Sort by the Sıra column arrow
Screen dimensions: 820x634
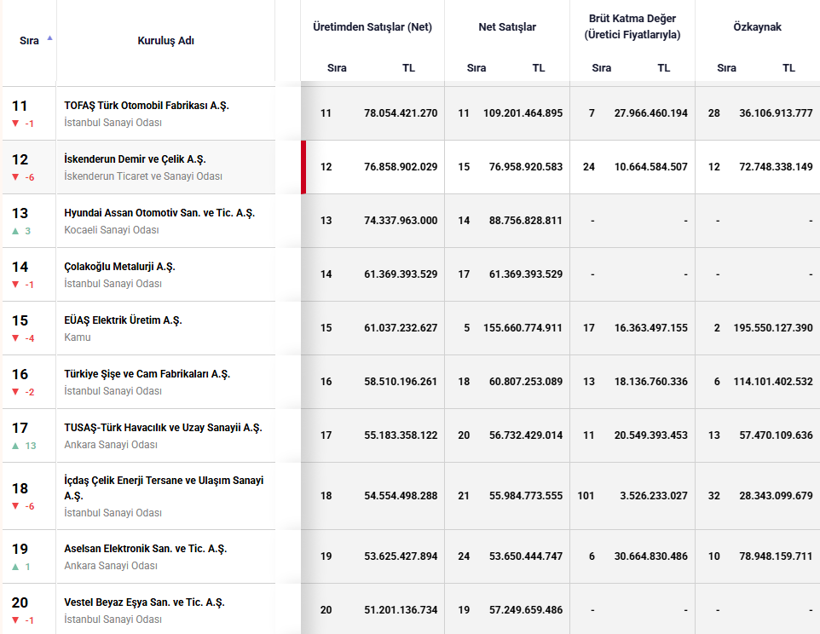[x=50, y=38]
